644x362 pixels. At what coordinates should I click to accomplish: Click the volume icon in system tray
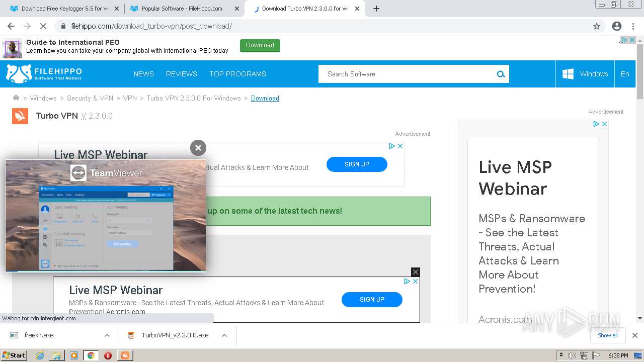coord(572,355)
